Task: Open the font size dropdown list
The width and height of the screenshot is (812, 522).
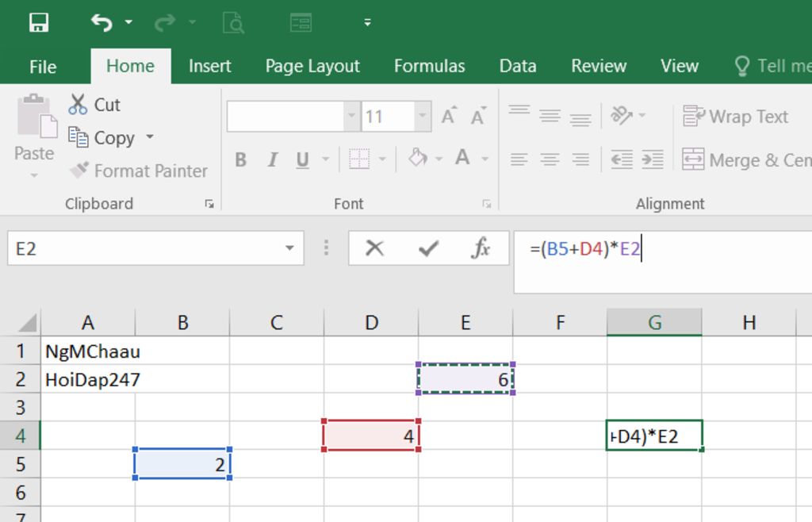Action: [423, 117]
